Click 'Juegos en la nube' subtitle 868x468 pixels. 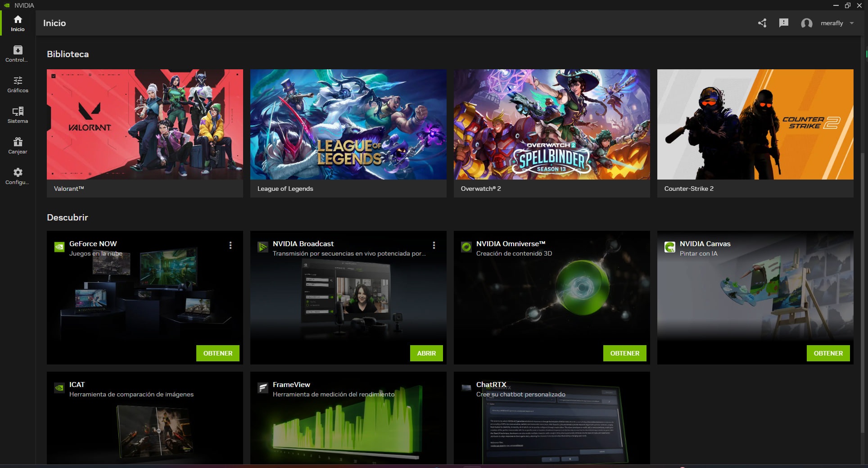[96, 253]
